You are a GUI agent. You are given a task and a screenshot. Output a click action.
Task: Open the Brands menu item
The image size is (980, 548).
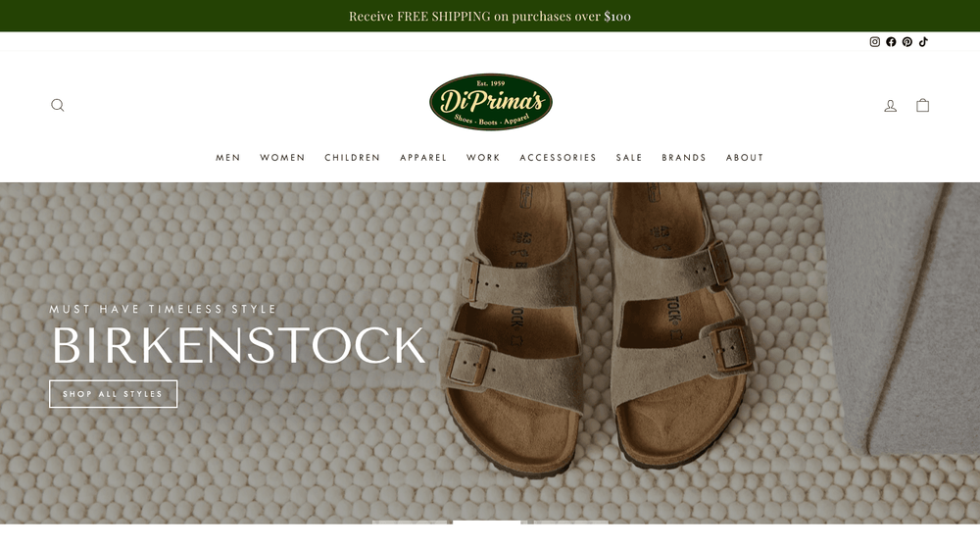[x=684, y=158]
